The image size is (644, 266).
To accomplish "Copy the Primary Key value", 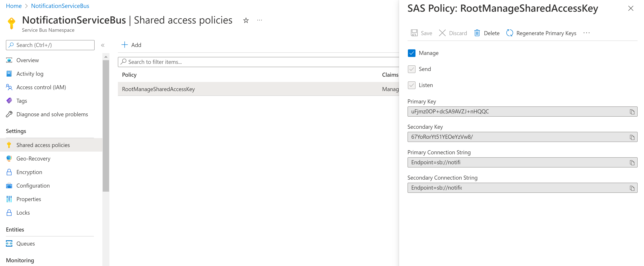I will point(632,112).
